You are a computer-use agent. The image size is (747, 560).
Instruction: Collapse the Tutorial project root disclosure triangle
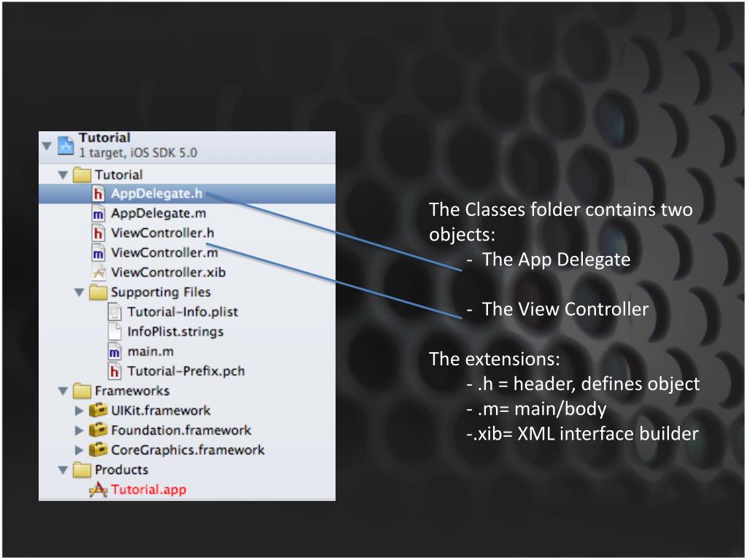point(47,146)
